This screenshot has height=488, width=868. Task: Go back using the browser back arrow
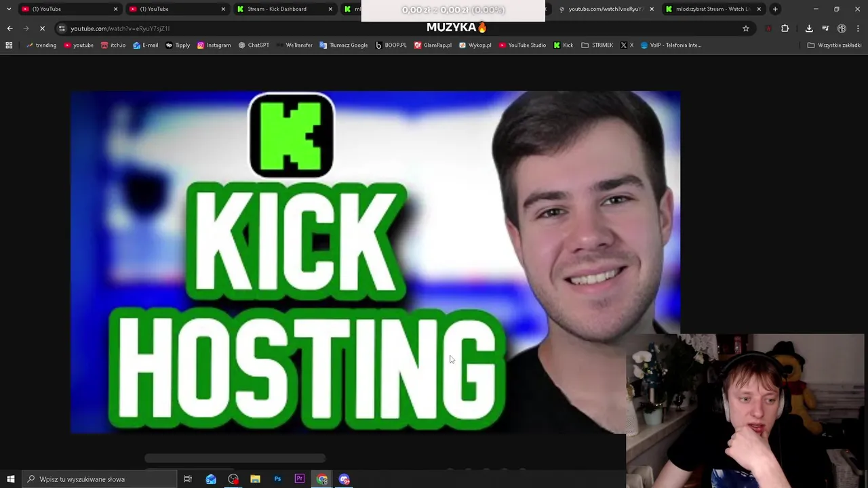point(9,28)
